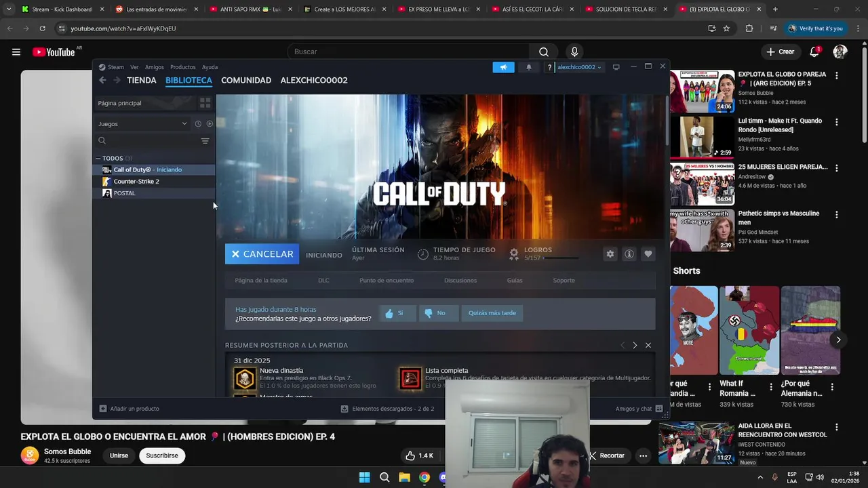The height and width of the screenshot is (488, 868).
Task: Open Discusiones tab for Call of Duty
Action: click(x=460, y=280)
